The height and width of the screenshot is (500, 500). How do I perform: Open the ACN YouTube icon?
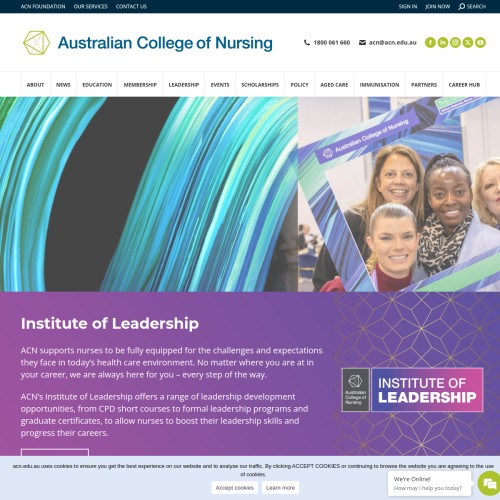(x=480, y=43)
